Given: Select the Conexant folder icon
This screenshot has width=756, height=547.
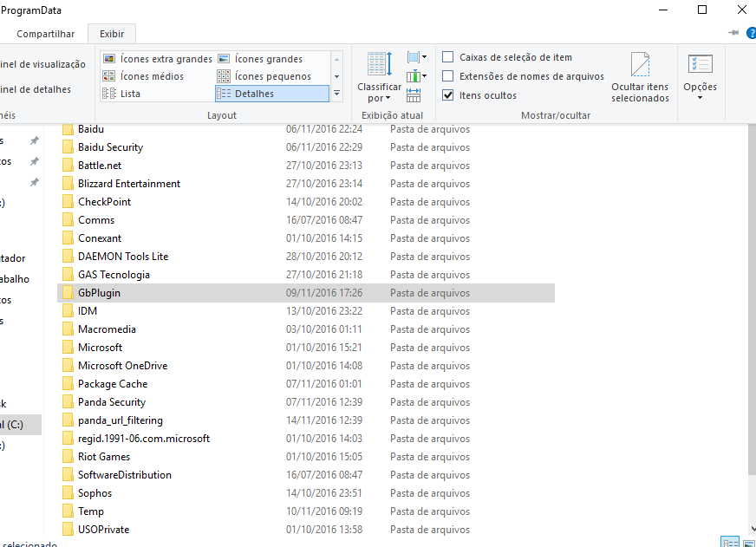Looking at the screenshot, I should pyautogui.click(x=68, y=238).
